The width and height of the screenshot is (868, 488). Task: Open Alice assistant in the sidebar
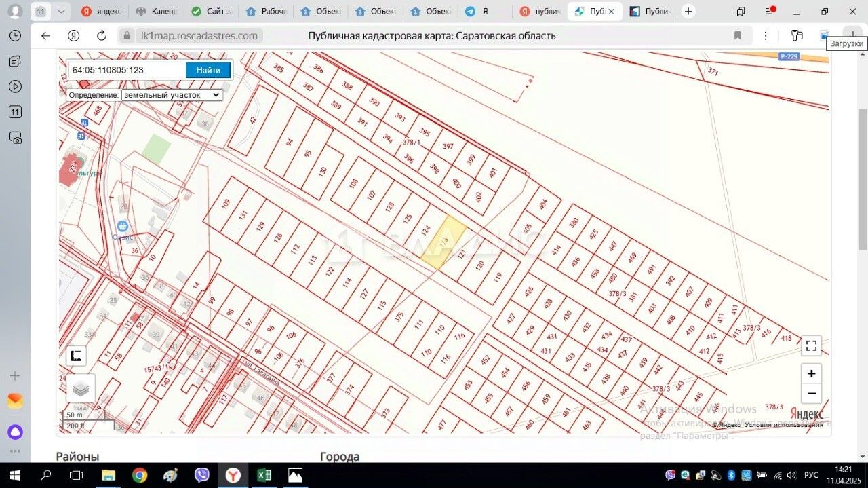click(x=15, y=432)
